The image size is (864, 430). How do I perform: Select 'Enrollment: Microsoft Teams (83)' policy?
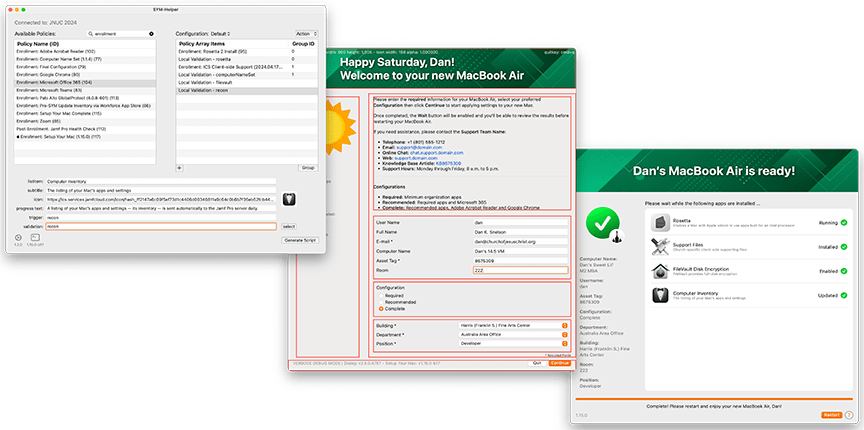click(x=85, y=90)
